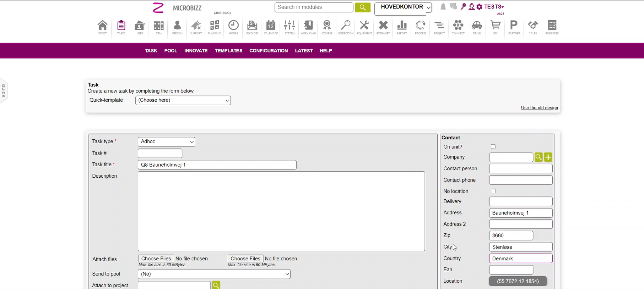This screenshot has height=289, width=644.
Task: Click the first Choose Files button
Action: coord(156,259)
